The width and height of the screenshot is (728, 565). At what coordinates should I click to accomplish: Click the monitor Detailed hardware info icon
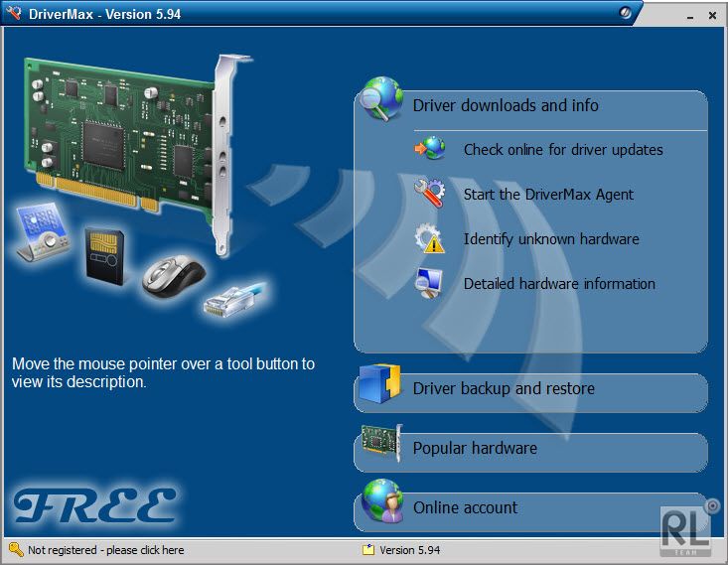tap(430, 283)
